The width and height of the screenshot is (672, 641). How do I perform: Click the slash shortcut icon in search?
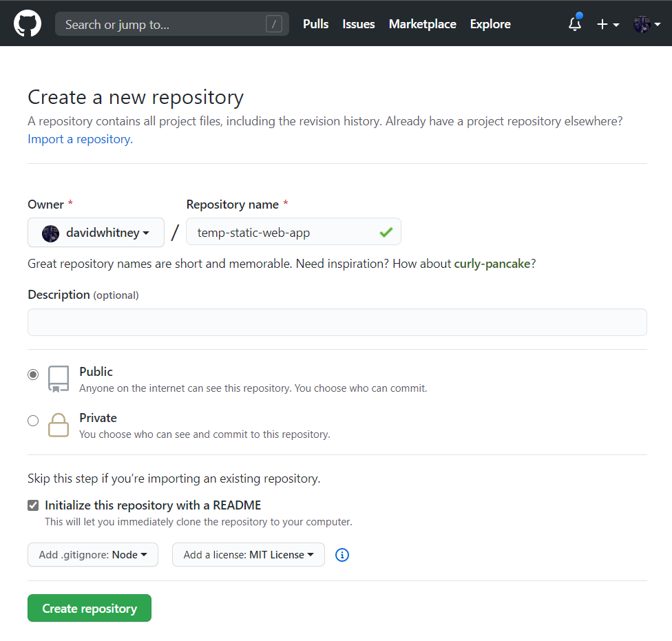274,24
